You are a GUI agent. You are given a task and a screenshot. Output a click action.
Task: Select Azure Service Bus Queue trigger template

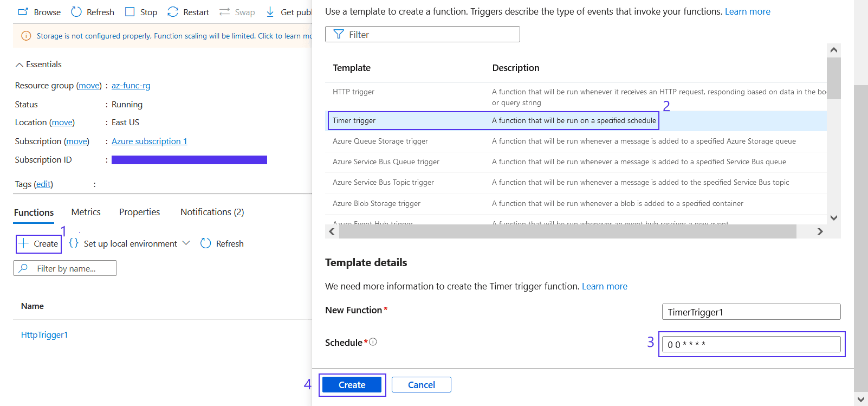pyautogui.click(x=576, y=162)
